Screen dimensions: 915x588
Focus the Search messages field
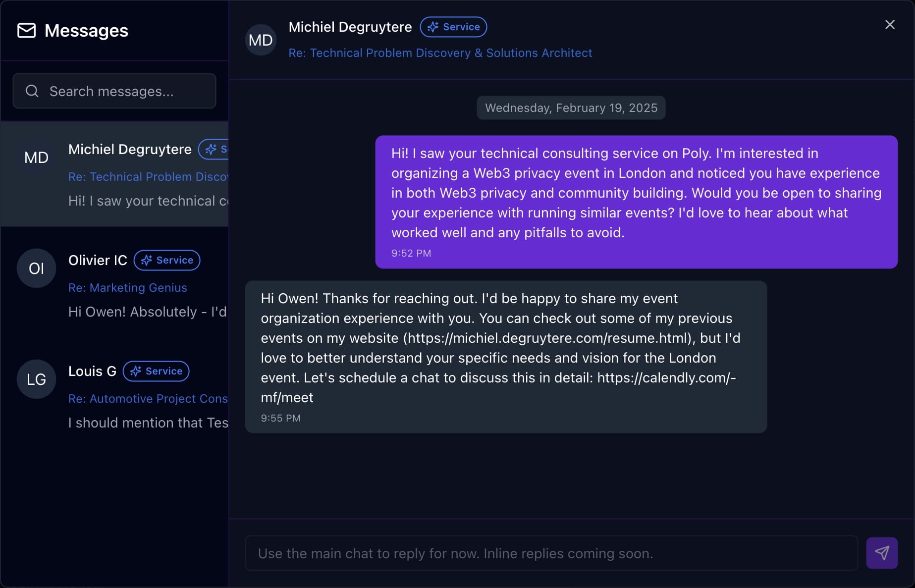(x=114, y=91)
